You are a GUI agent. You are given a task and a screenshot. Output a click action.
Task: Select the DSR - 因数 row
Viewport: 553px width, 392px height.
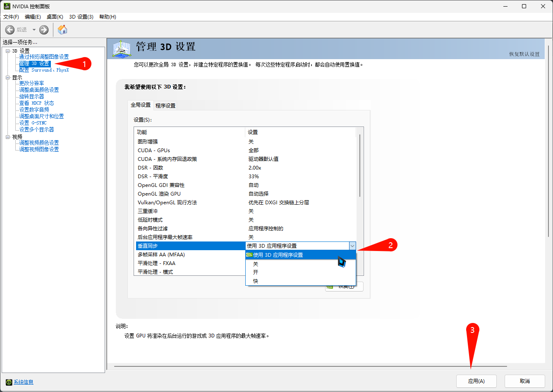tap(246, 167)
